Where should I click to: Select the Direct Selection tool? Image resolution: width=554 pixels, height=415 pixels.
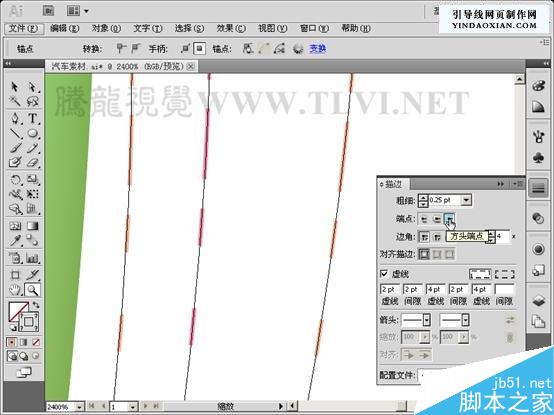33,86
